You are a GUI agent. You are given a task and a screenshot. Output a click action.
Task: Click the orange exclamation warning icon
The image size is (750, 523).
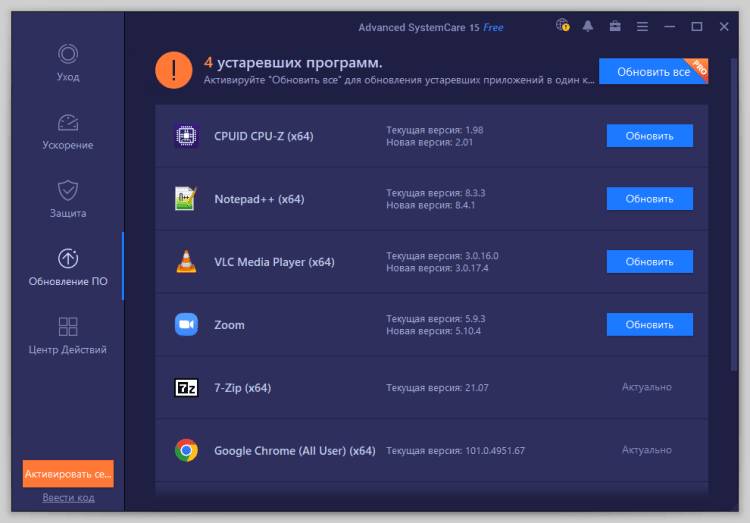(174, 70)
